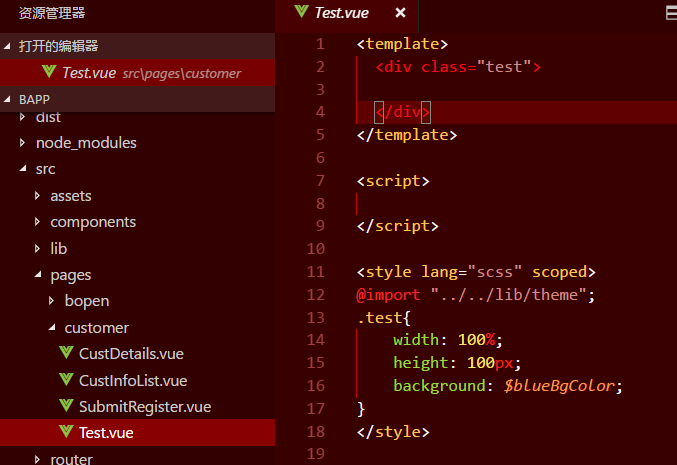Click the Vue icon on the Test.vue tab
Screen dimensions: 677x465
(301, 12)
